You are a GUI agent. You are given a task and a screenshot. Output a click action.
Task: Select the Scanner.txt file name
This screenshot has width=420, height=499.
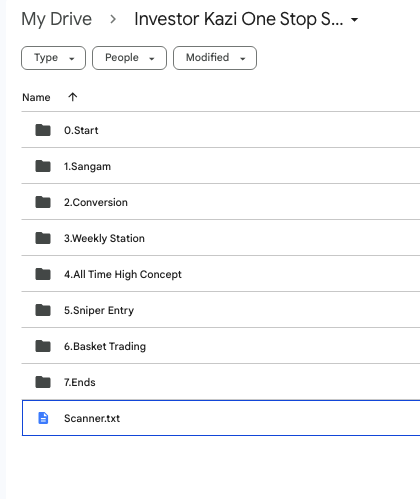coord(92,418)
